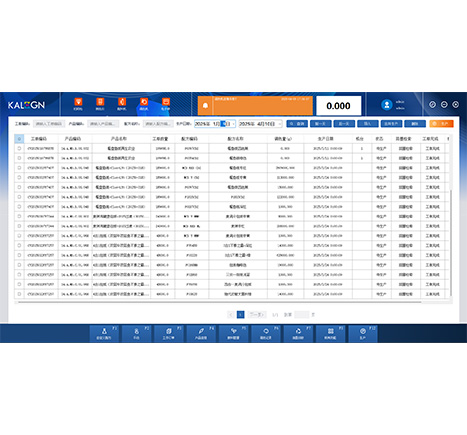Click the F2 button in bottom bar

click(136, 333)
